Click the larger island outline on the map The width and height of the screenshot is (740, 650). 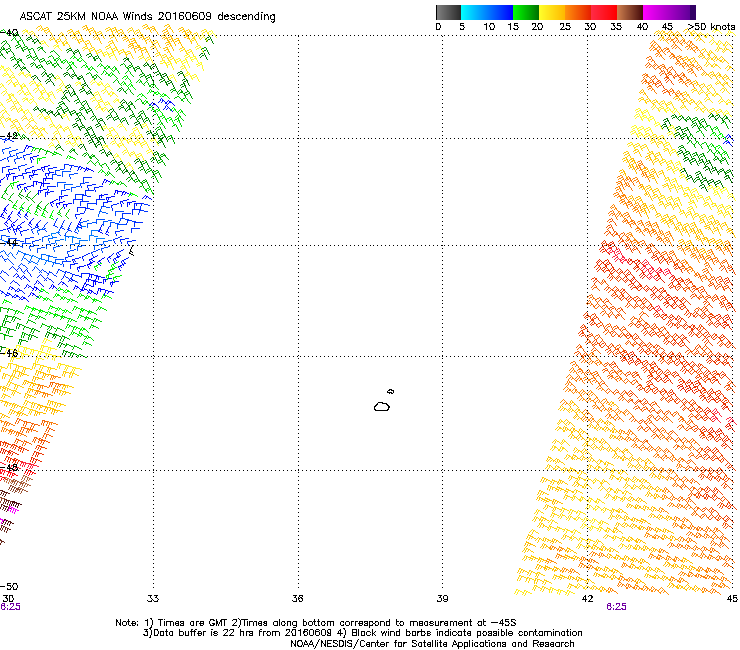tap(382, 406)
